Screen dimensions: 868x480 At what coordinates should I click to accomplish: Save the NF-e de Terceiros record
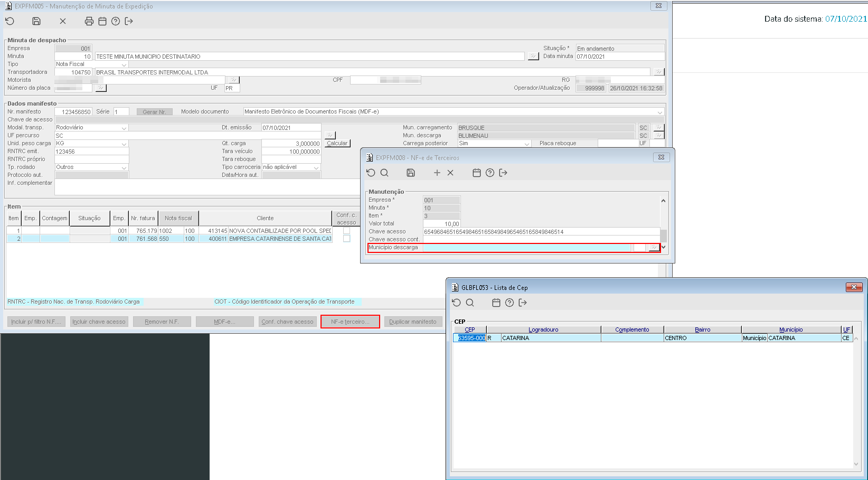(411, 173)
